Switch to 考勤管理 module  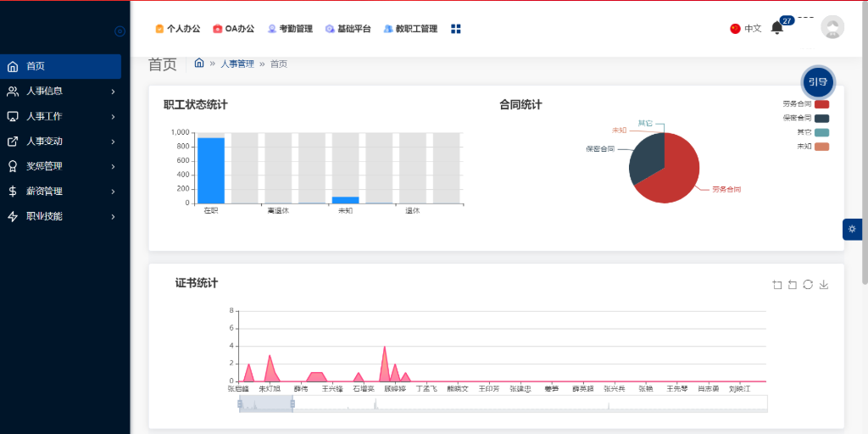click(x=290, y=29)
